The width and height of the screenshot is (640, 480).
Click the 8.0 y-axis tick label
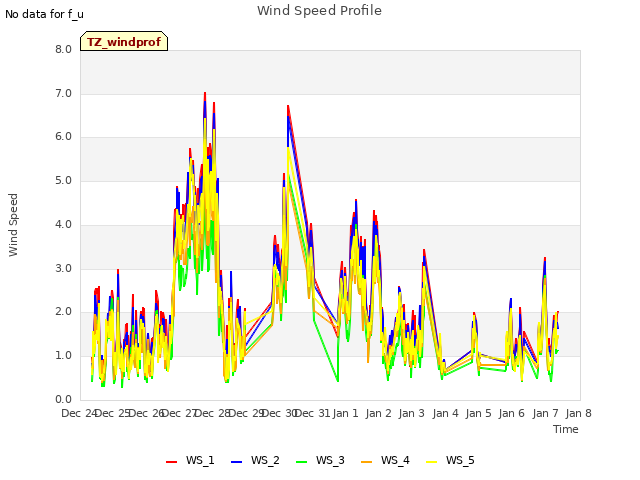(x=63, y=49)
